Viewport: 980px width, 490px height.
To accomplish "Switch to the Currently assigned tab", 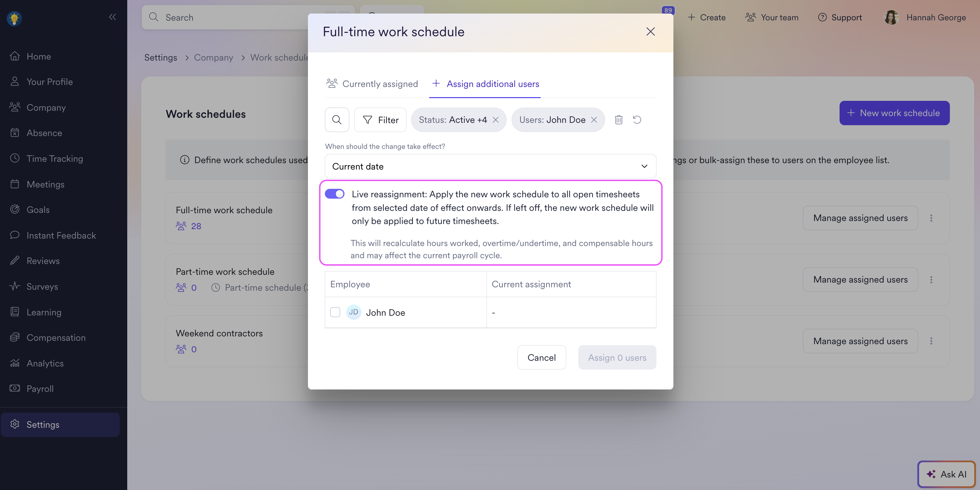I will (372, 84).
